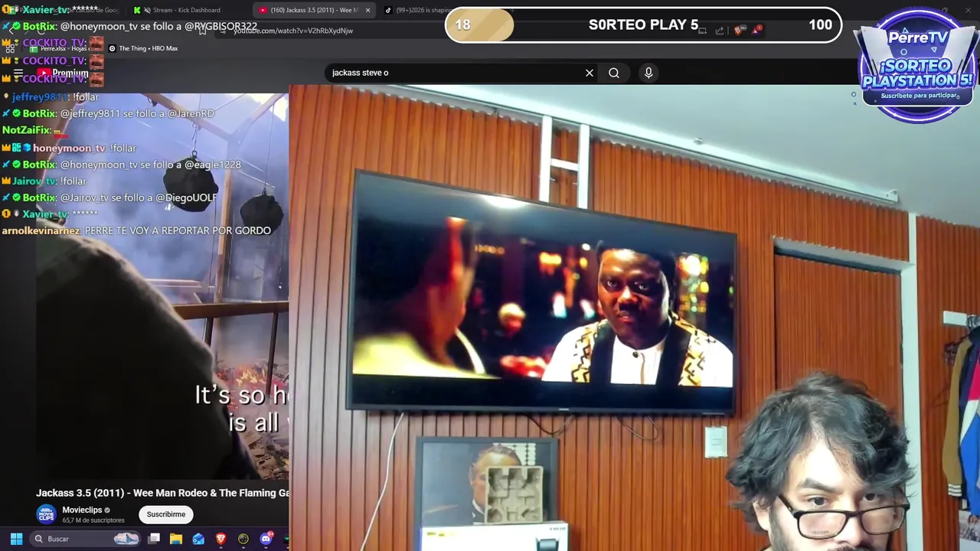
Task: Open the round dark app icon on taskbar
Action: tap(243, 539)
